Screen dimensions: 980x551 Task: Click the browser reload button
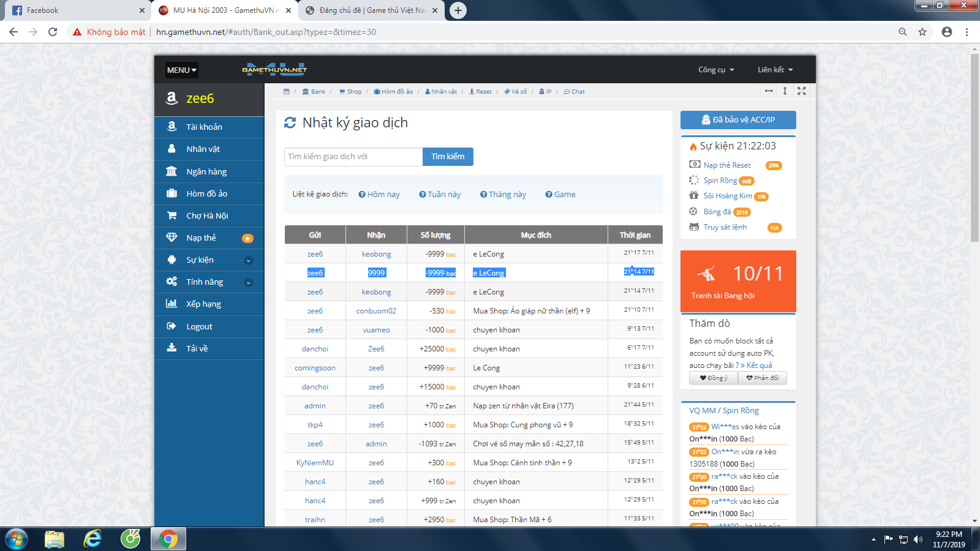click(x=53, y=32)
